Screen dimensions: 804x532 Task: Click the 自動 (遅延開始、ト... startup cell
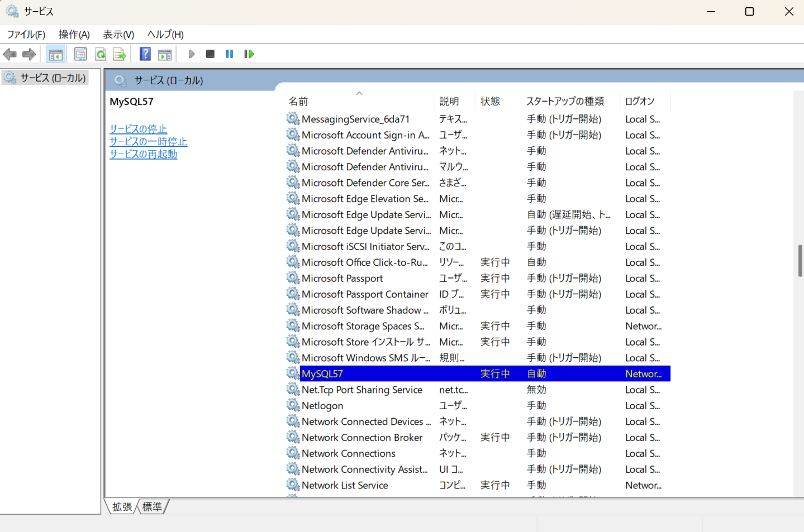569,214
